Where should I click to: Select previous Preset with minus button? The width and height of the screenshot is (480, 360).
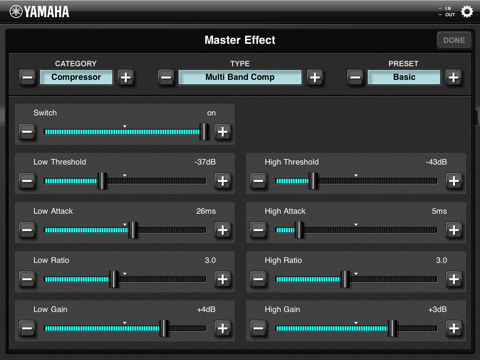pyautogui.click(x=355, y=77)
